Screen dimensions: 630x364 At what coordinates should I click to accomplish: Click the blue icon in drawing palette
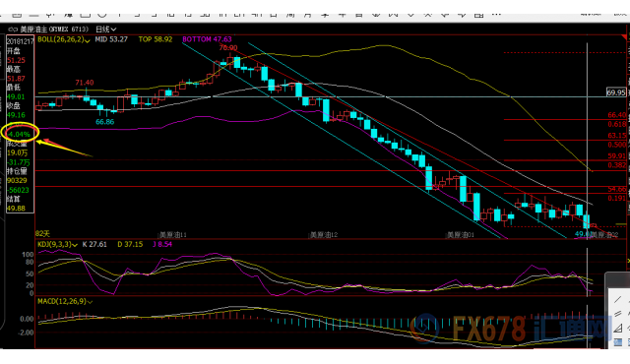pyautogui.click(x=617, y=342)
